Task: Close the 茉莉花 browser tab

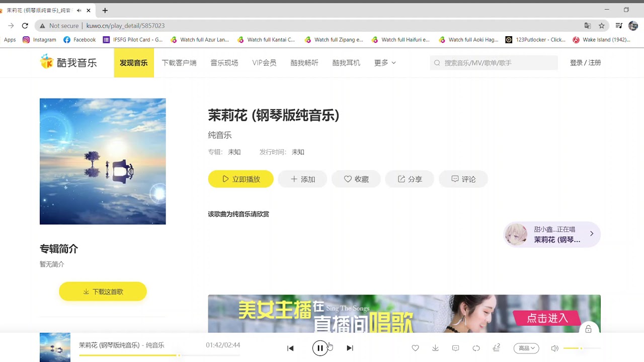Action: click(89, 11)
